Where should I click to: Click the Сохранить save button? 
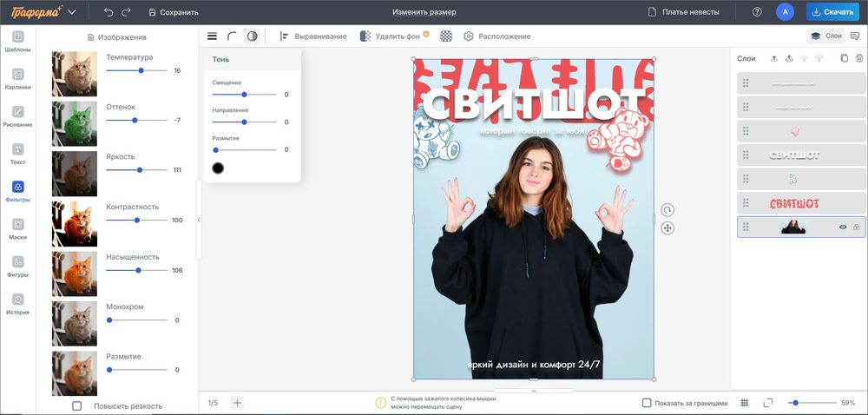click(174, 11)
